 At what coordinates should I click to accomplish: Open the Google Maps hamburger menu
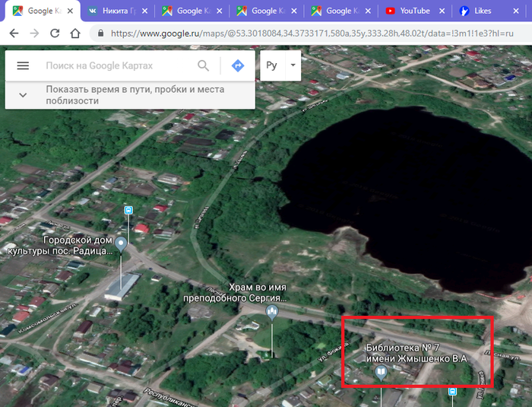[23, 66]
